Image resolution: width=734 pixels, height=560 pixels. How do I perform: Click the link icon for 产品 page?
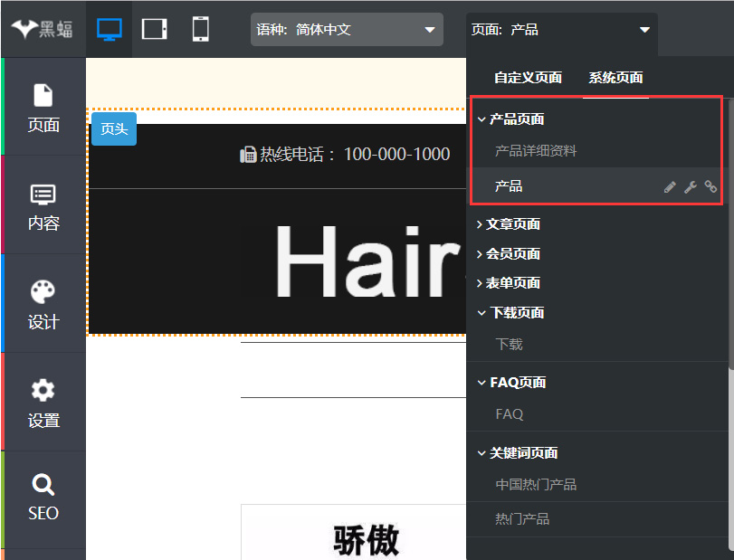[x=710, y=186]
